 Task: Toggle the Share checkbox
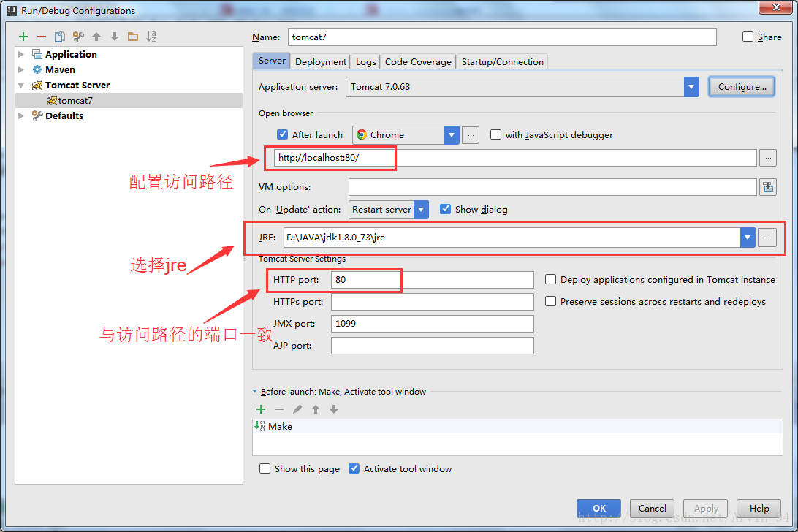pos(748,37)
